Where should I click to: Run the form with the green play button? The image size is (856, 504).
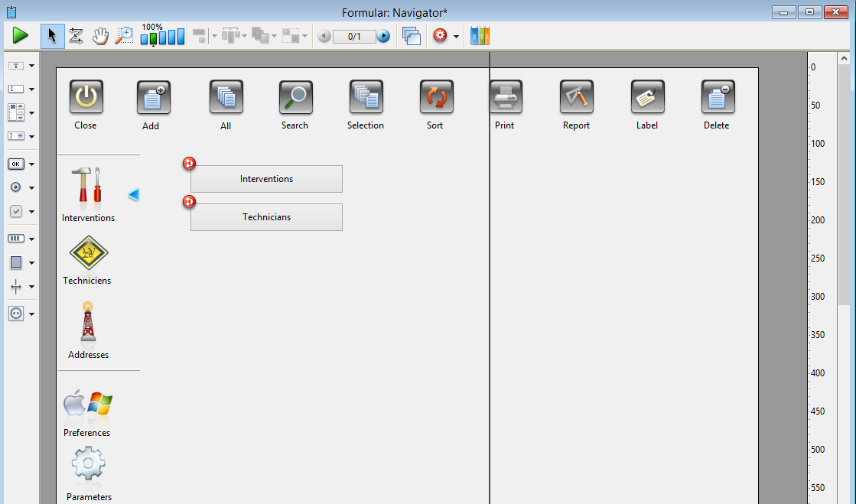[20, 35]
